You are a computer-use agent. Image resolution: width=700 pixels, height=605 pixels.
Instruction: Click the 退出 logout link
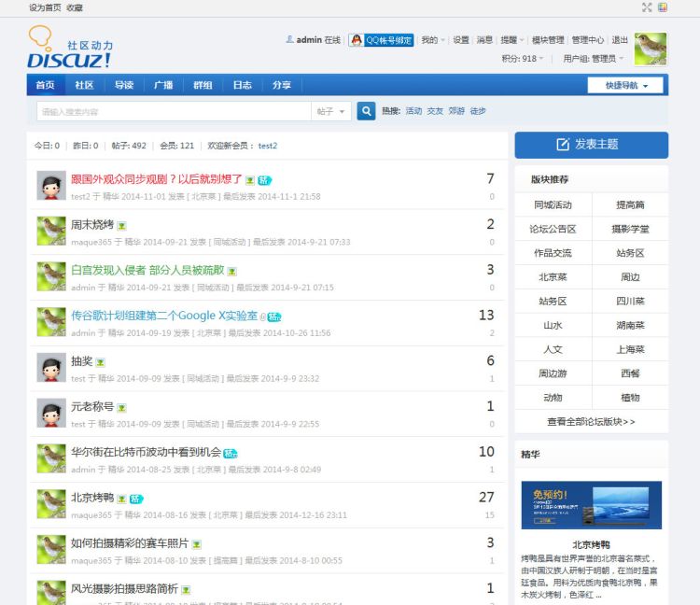620,40
